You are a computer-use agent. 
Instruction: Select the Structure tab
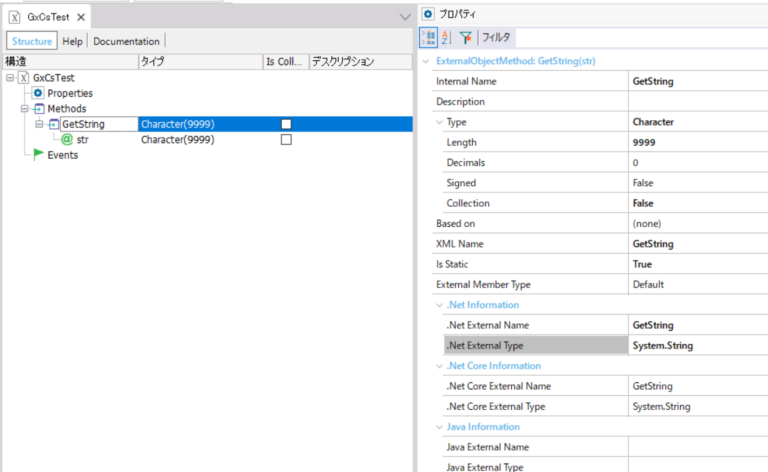[33, 41]
